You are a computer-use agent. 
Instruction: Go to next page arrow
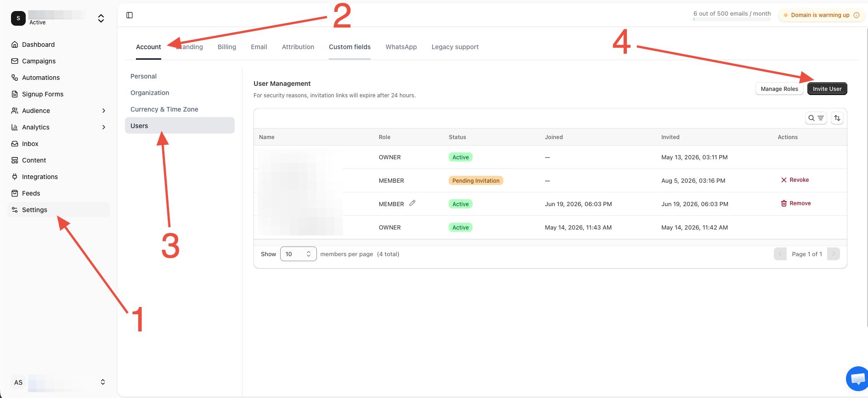click(x=834, y=254)
